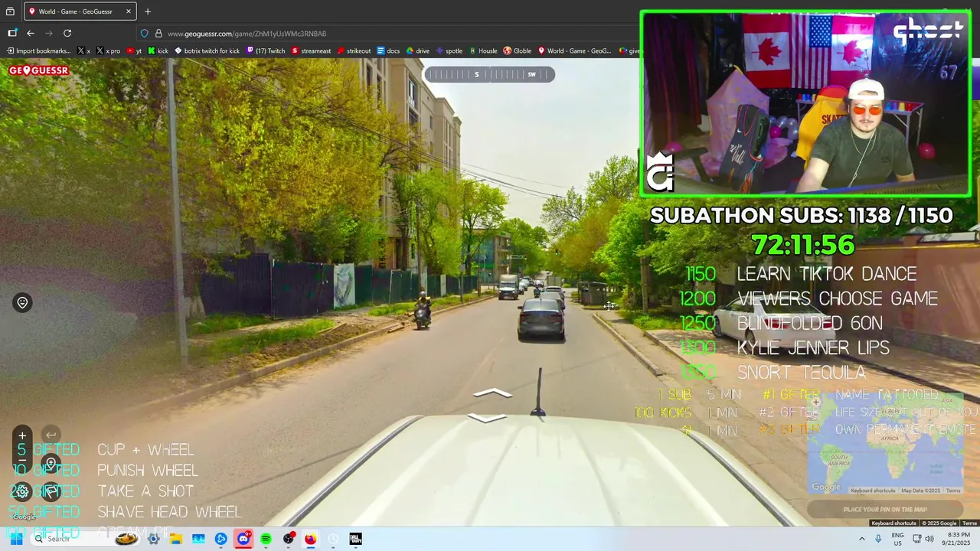The width and height of the screenshot is (980, 551).
Task: Click the compass heading bar
Action: [x=489, y=74]
